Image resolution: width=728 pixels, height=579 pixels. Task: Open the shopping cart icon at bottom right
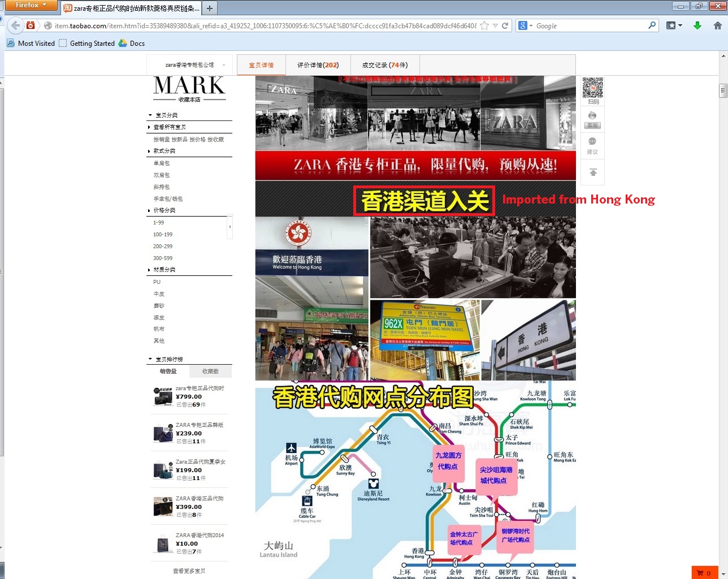click(x=704, y=573)
